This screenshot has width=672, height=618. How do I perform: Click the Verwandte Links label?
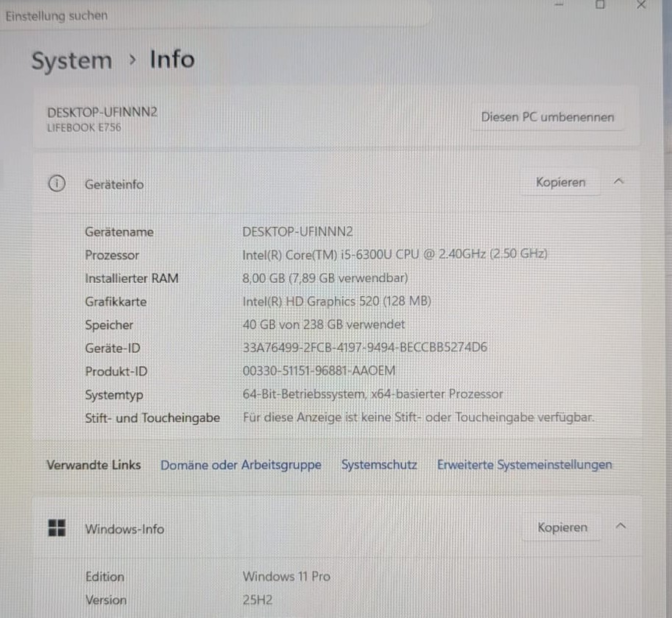(94, 465)
